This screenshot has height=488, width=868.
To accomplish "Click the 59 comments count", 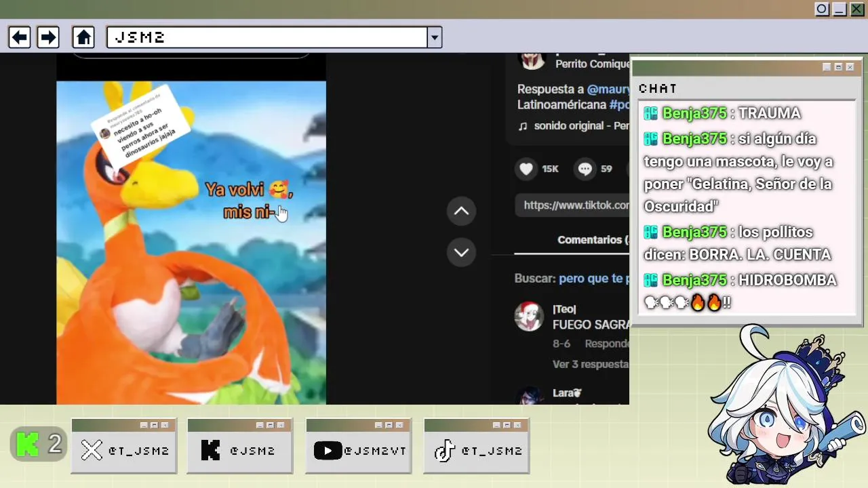I will coord(606,169).
